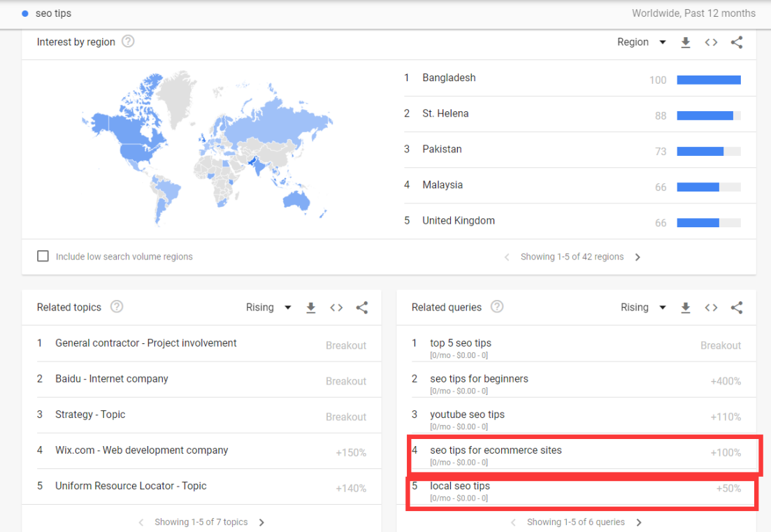This screenshot has width=771, height=532.
Task: Open the Rising dropdown in Related topics
Action: tap(268, 308)
